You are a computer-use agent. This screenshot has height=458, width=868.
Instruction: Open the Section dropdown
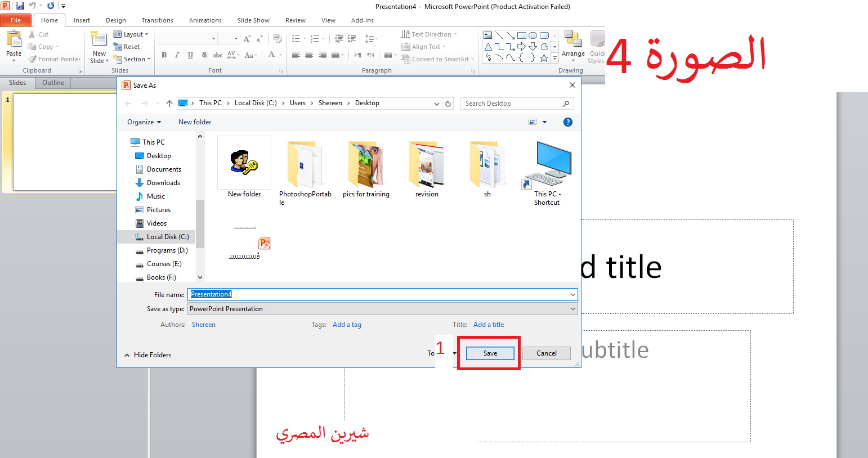[x=132, y=59]
